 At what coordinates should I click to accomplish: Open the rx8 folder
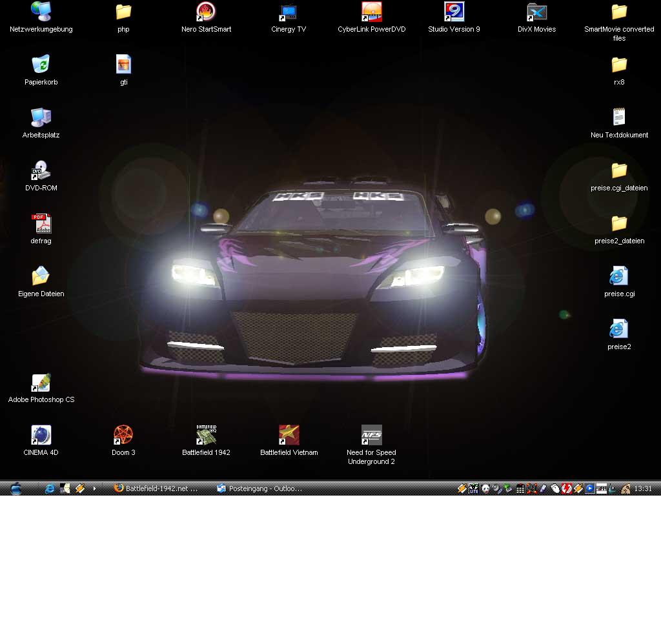click(619, 70)
